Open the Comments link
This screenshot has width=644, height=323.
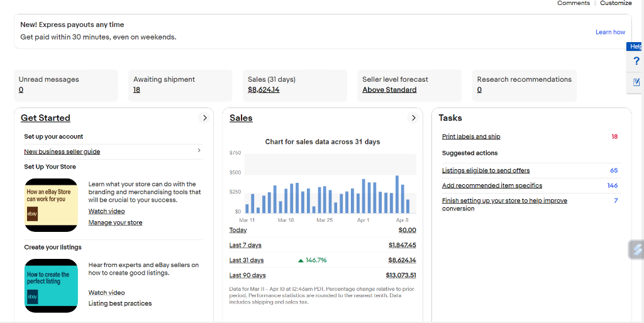tap(574, 3)
